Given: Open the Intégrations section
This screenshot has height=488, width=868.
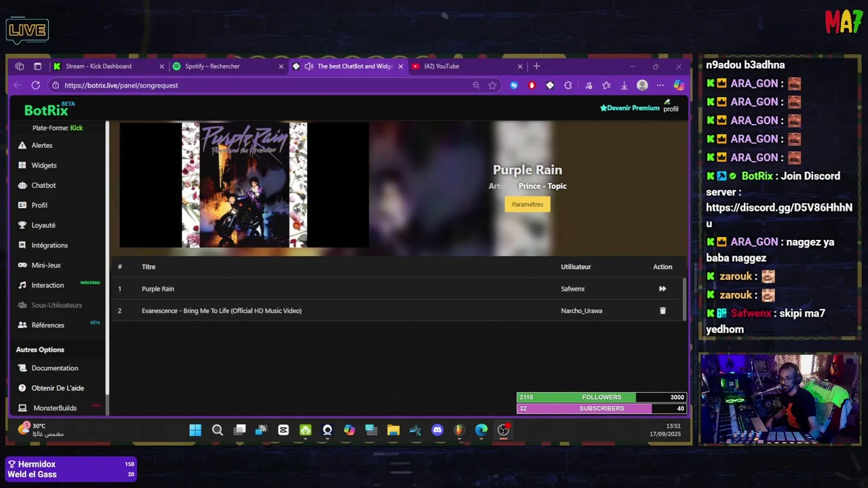Looking at the screenshot, I should coord(50,245).
